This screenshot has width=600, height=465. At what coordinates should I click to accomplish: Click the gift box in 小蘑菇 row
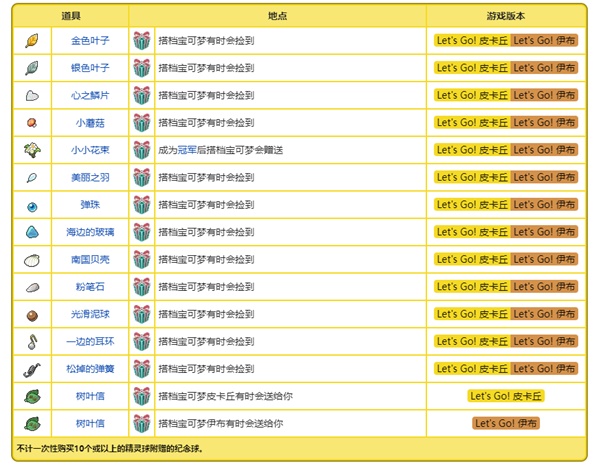point(142,123)
